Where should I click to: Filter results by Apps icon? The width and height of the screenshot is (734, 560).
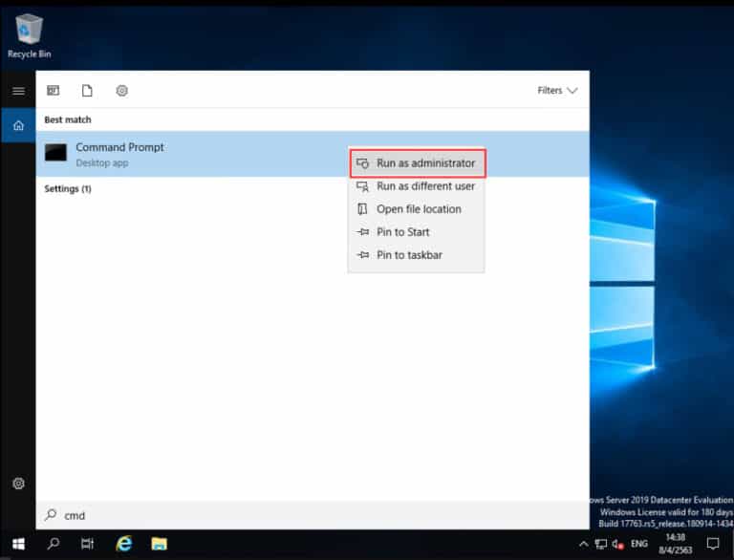[x=53, y=91]
